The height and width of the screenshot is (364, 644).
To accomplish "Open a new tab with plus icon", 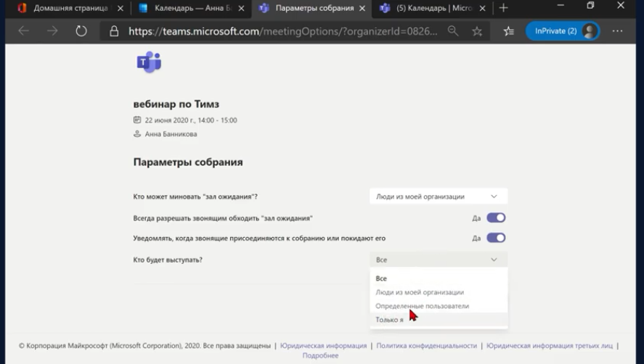I will (x=504, y=8).
